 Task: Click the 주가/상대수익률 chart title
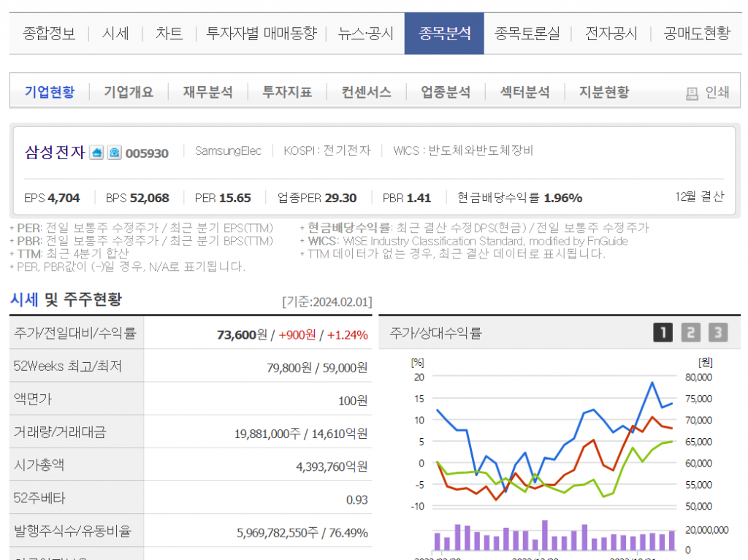click(x=436, y=332)
